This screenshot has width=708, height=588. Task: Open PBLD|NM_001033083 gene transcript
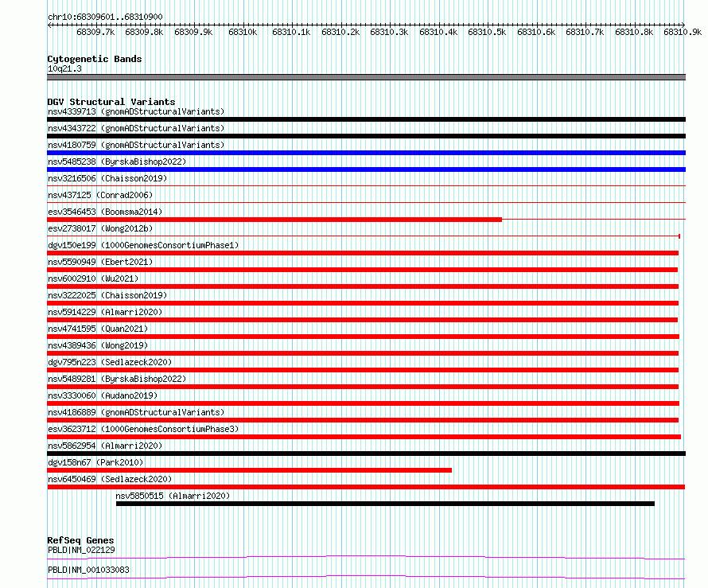tap(88, 570)
